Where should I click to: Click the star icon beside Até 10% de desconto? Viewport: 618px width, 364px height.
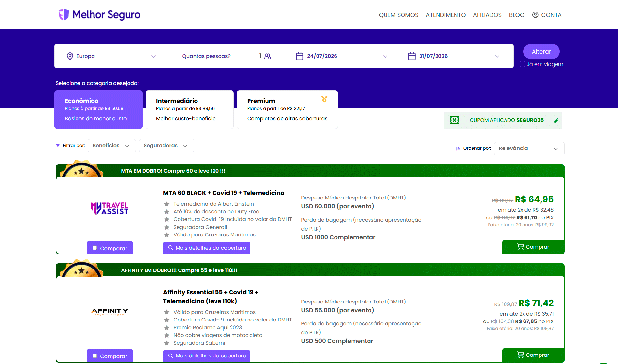pyautogui.click(x=167, y=212)
